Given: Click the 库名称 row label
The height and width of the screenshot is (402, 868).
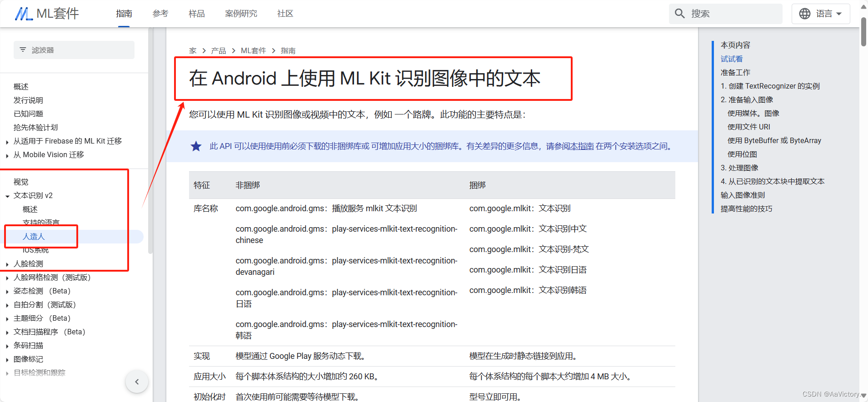Looking at the screenshot, I should point(206,208).
